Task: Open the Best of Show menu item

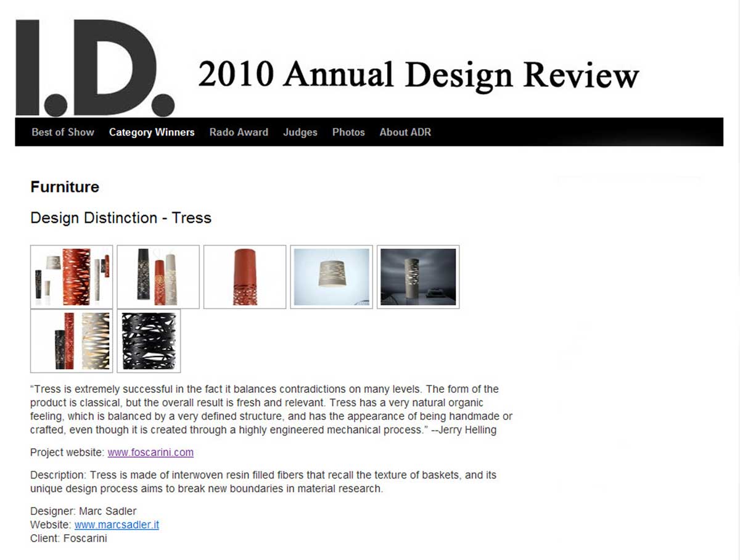Action: pyautogui.click(x=63, y=132)
